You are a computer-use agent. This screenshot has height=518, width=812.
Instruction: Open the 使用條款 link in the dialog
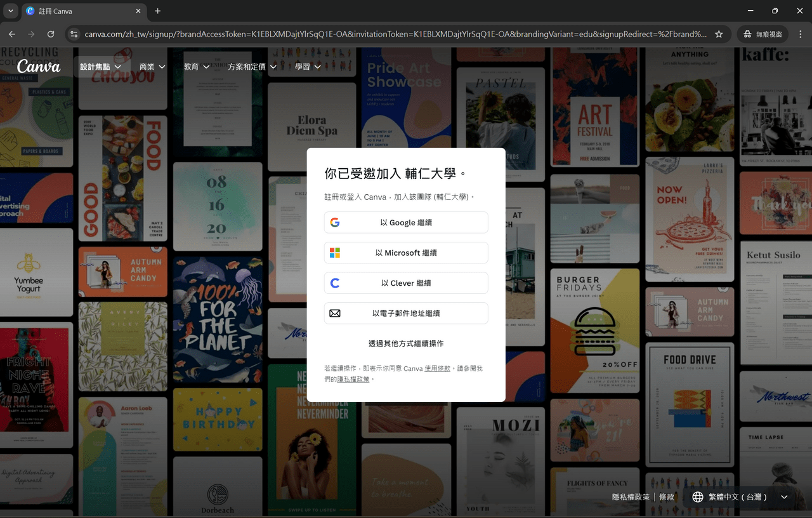click(x=438, y=368)
